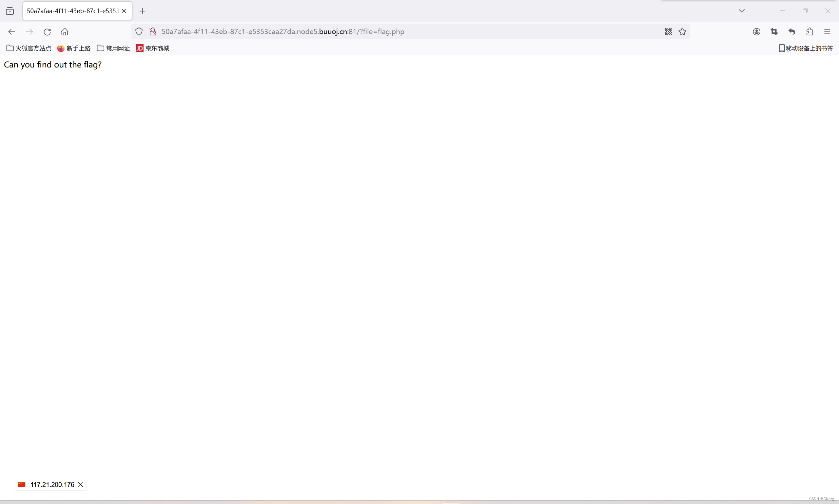Click the Home button in the toolbar
The image size is (839, 504).
tap(64, 31)
